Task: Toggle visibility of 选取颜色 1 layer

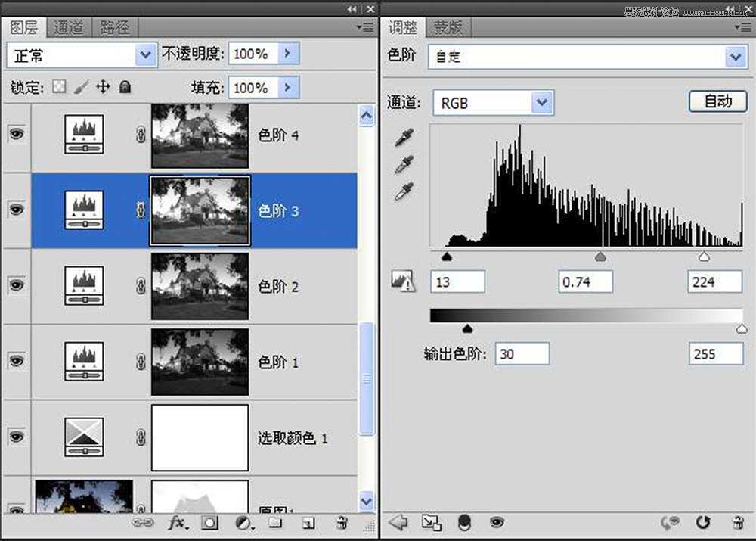Action: [16, 437]
